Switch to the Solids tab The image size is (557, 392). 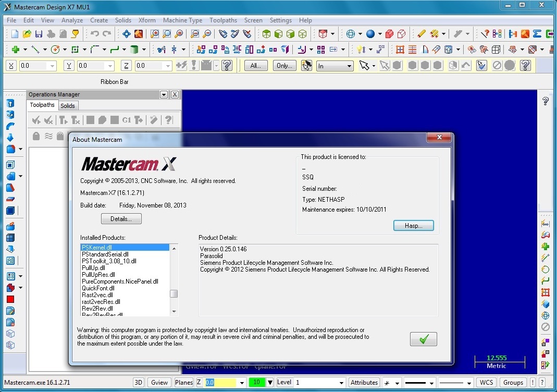(68, 105)
